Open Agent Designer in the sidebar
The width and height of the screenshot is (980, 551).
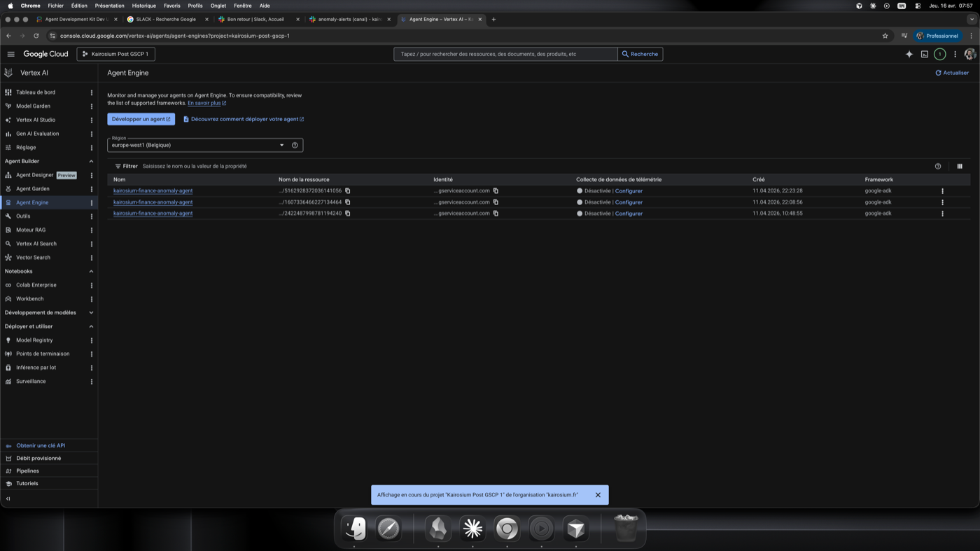point(34,175)
